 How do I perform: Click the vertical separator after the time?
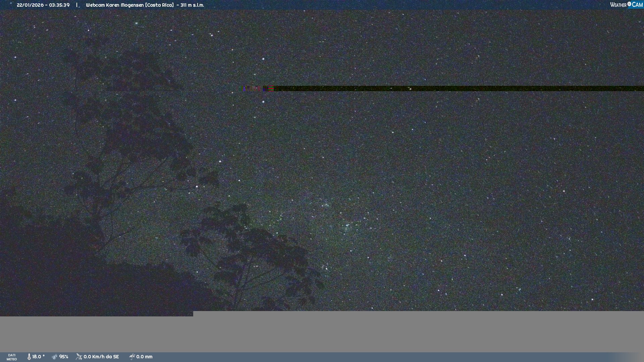pos(77,5)
